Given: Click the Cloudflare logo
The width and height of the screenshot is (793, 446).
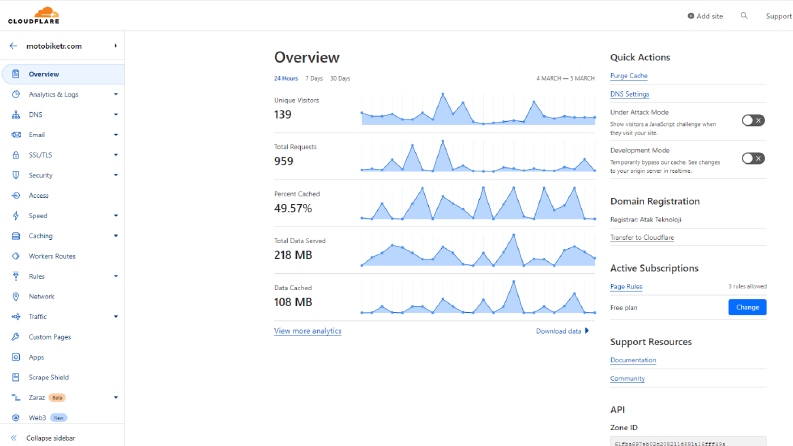Looking at the screenshot, I should [34, 15].
